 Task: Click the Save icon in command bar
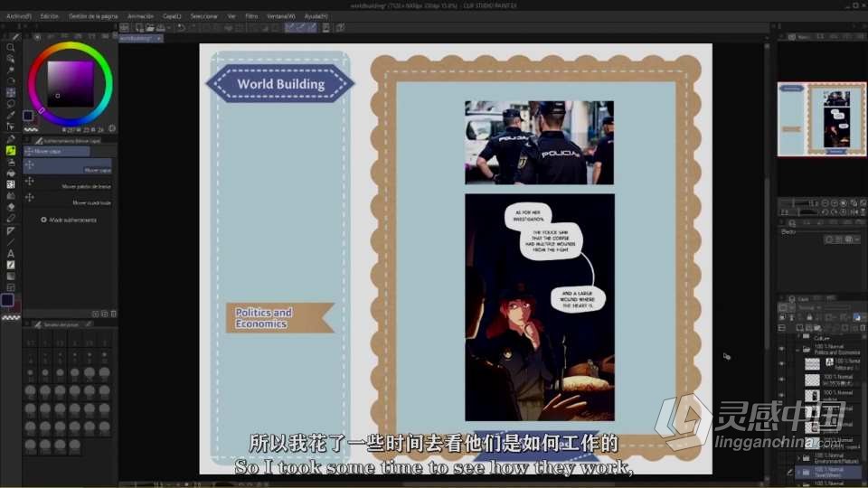click(161, 28)
